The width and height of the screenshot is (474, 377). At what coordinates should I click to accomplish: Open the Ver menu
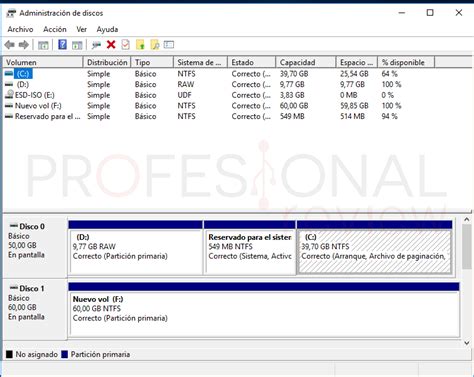point(82,29)
